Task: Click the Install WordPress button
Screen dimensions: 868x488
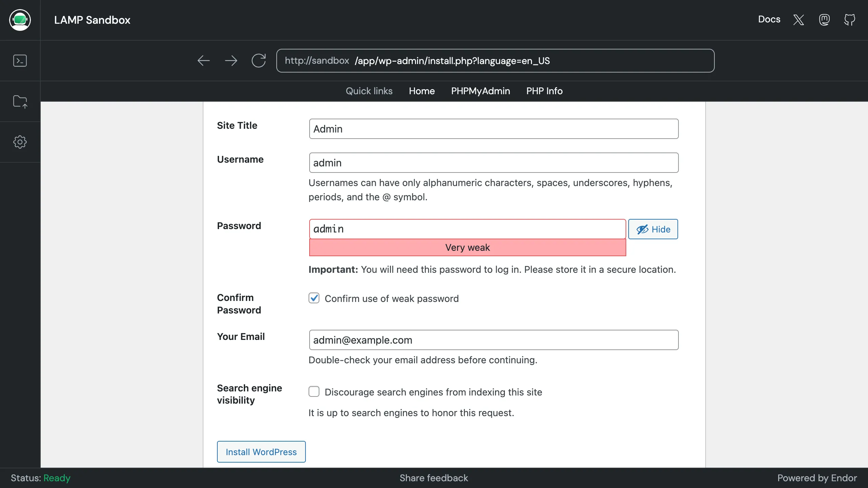Action: (261, 452)
